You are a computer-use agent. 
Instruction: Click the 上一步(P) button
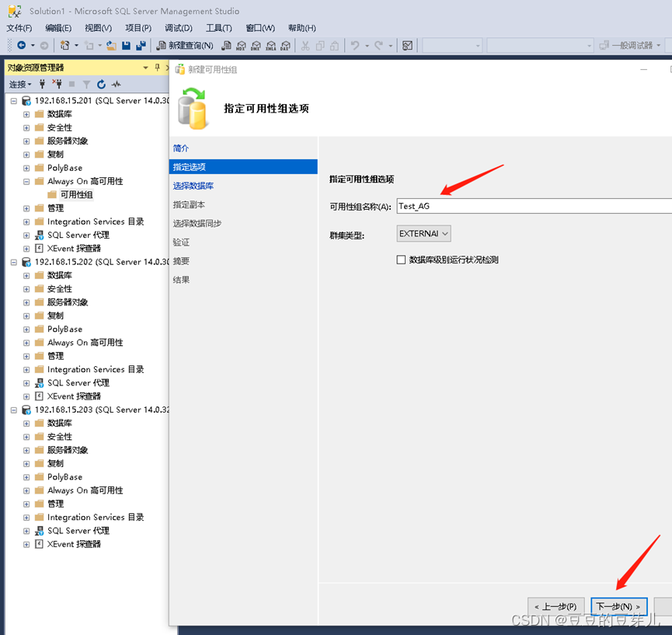click(555, 606)
